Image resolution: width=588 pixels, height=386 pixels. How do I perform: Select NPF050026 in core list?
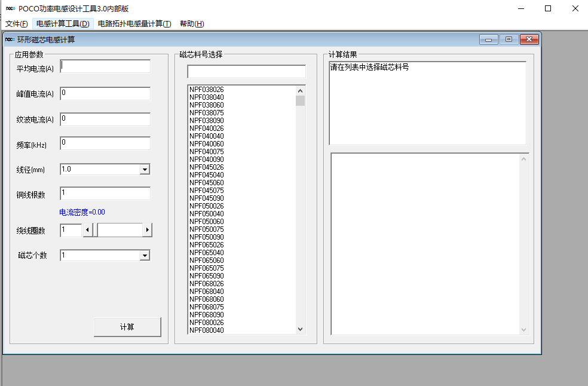[x=242, y=206]
